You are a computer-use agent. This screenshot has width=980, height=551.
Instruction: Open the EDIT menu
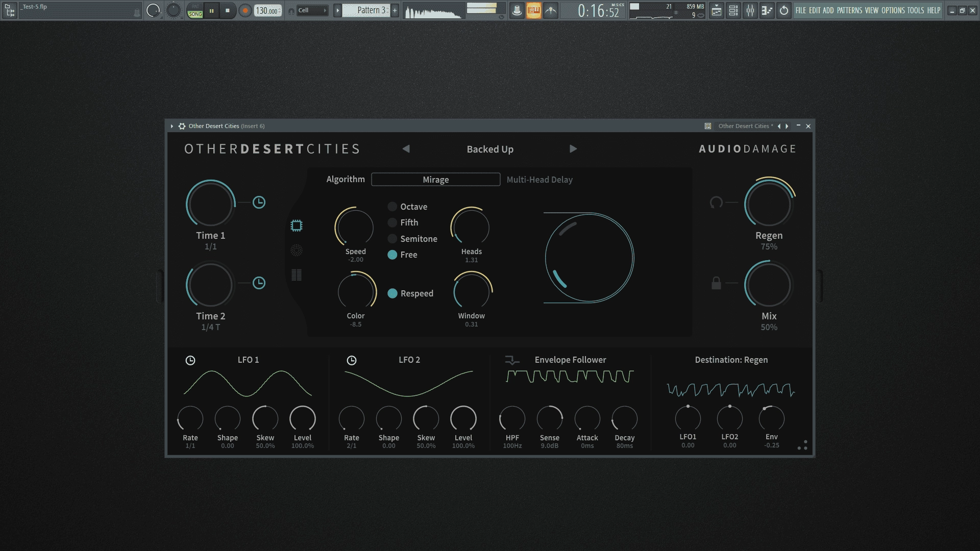[815, 10]
